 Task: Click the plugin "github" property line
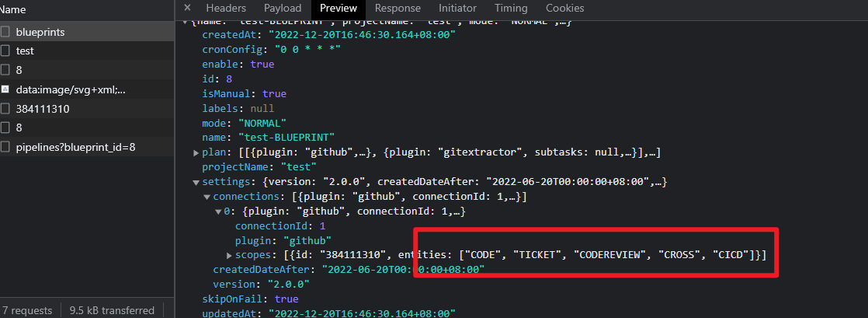(283, 241)
